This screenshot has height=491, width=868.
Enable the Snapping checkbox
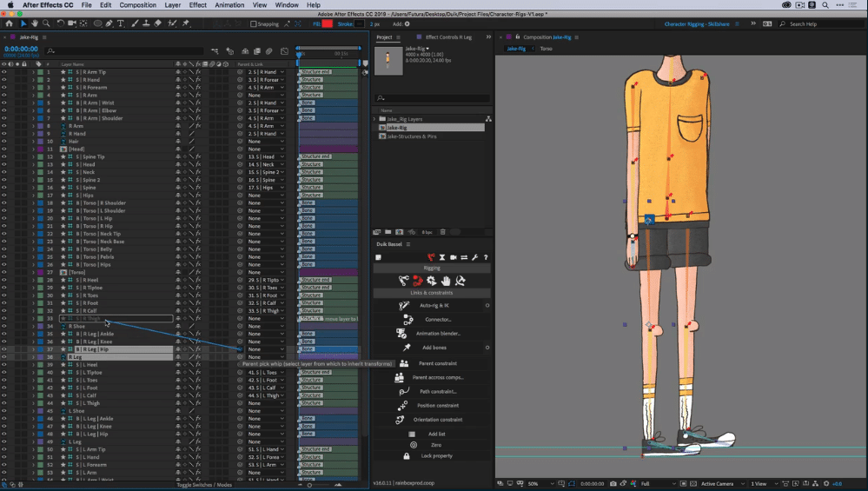point(254,24)
